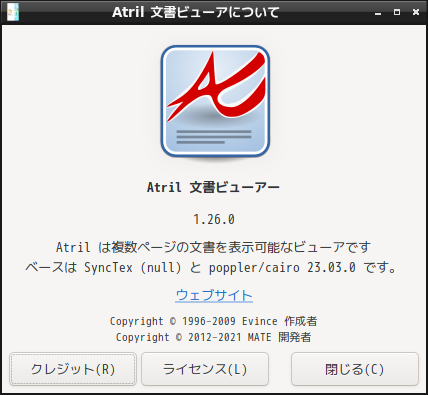Click the poppler/cairo 23.03.0 text

click(x=282, y=268)
